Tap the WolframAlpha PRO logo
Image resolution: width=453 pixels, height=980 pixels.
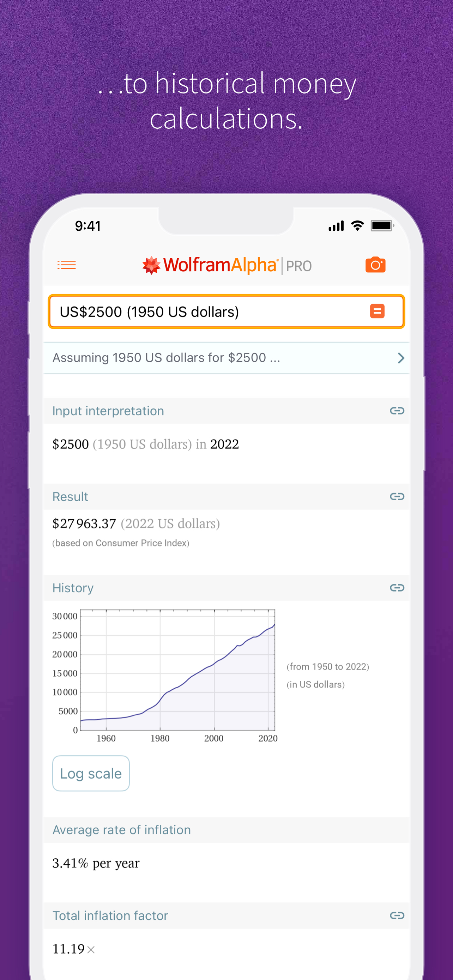pos(227,265)
